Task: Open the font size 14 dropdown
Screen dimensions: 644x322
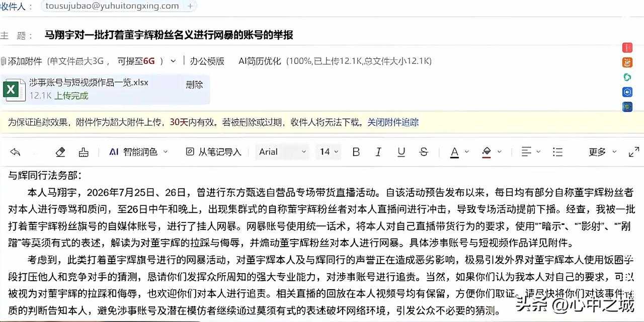Action: (330, 152)
